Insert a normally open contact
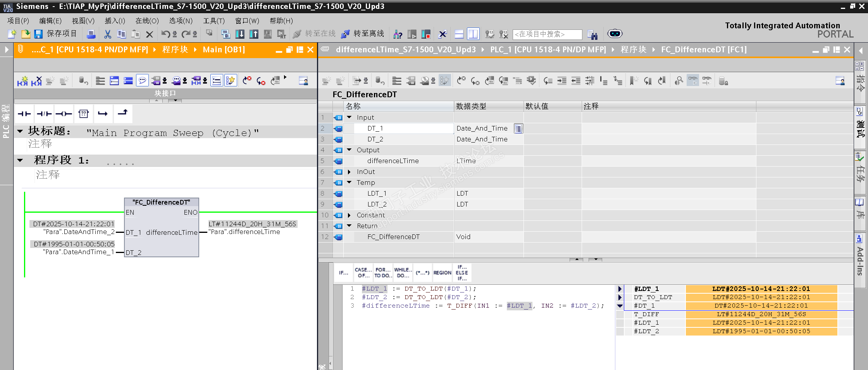Image resolution: width=868 pixels, height=370 pixels. pyautogui.click(x=24, y=114)
